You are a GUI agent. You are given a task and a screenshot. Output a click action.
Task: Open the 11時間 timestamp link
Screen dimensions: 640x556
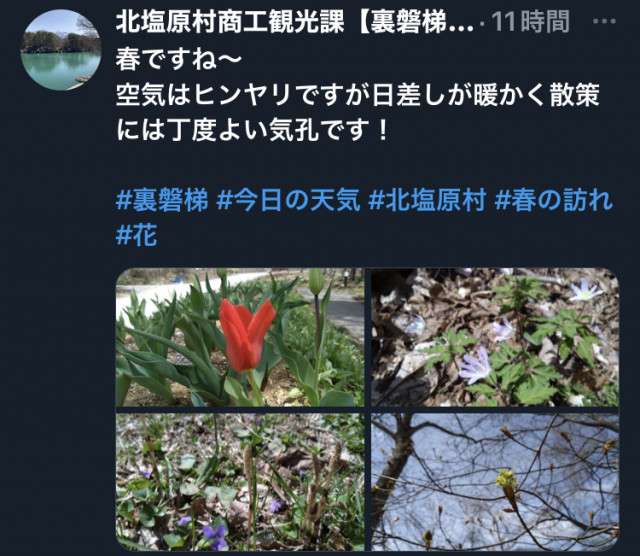point(530,22)
